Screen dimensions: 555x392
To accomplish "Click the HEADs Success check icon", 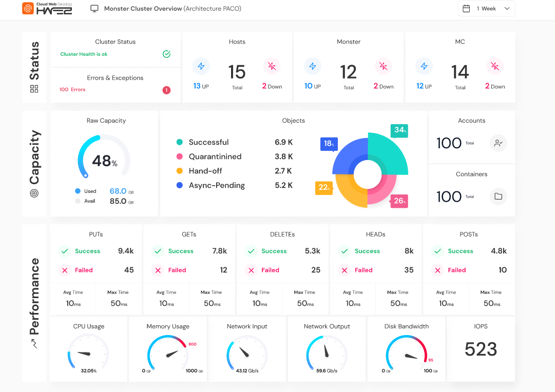I will click(x=345, y=251).
